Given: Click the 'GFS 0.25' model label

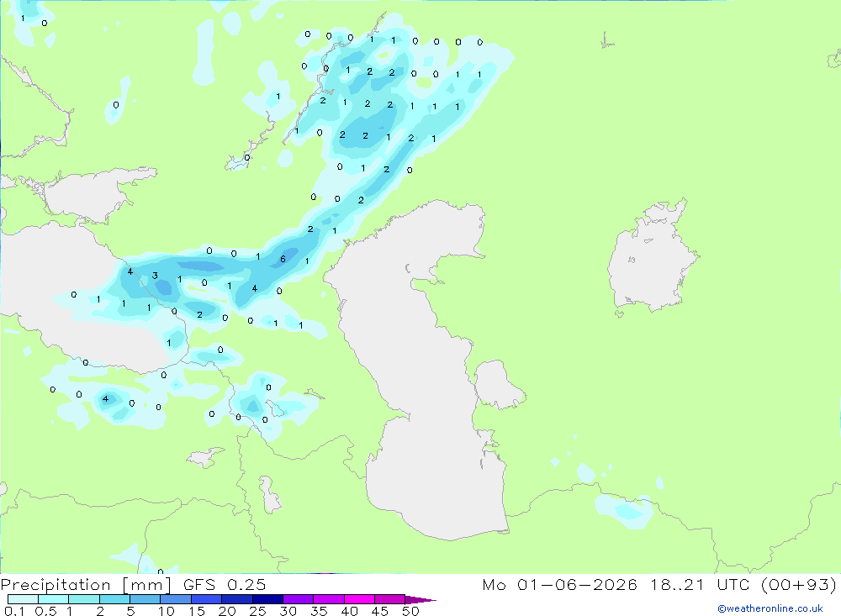Looking at the screenshot, I should coord(225,585).
